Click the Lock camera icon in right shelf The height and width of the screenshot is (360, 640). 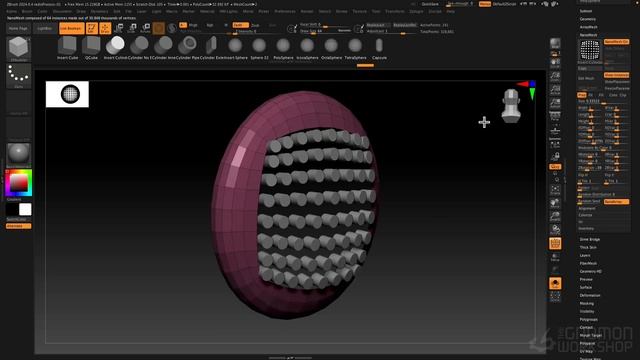pos(555,157)
